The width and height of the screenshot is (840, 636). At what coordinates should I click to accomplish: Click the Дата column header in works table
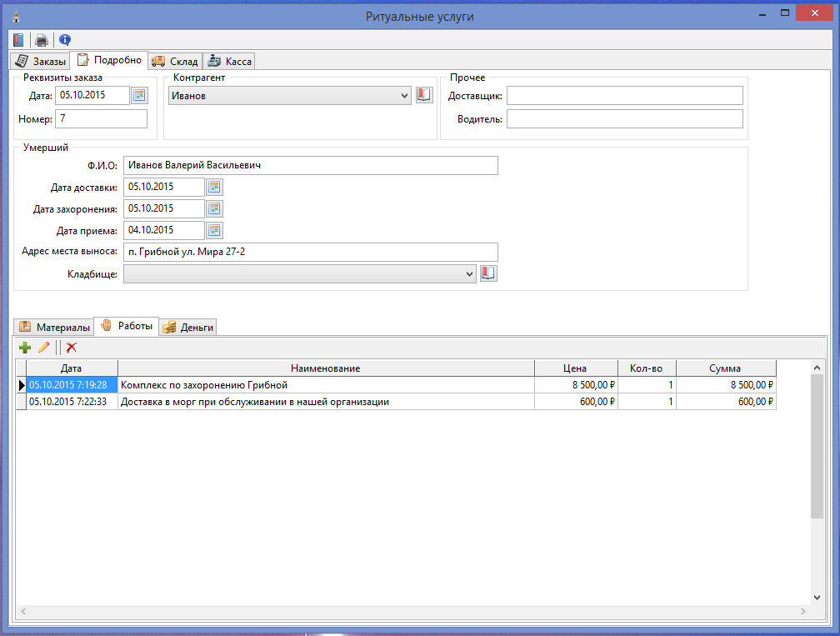(x=72, y=368)
